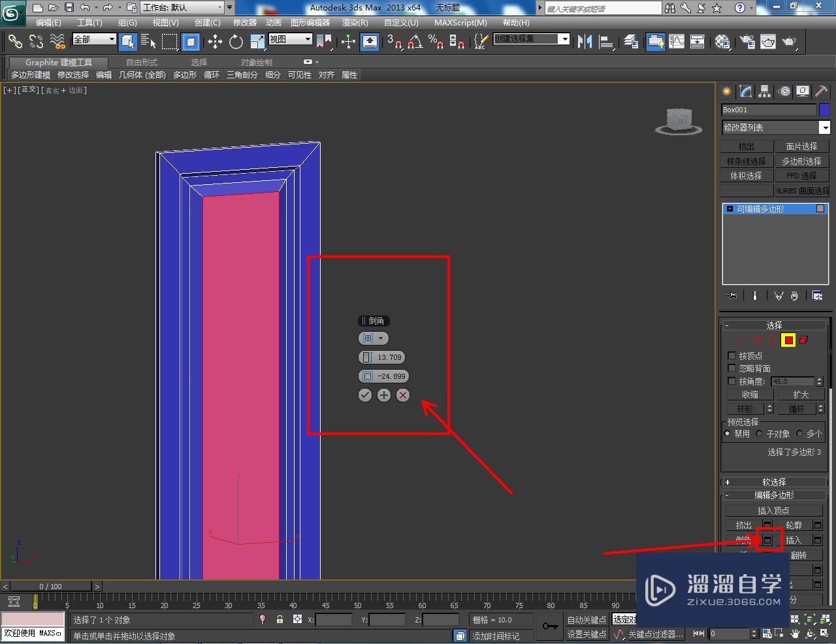Click the Mirror tool icon
836x644 pixels.
(x=585, y=42)
